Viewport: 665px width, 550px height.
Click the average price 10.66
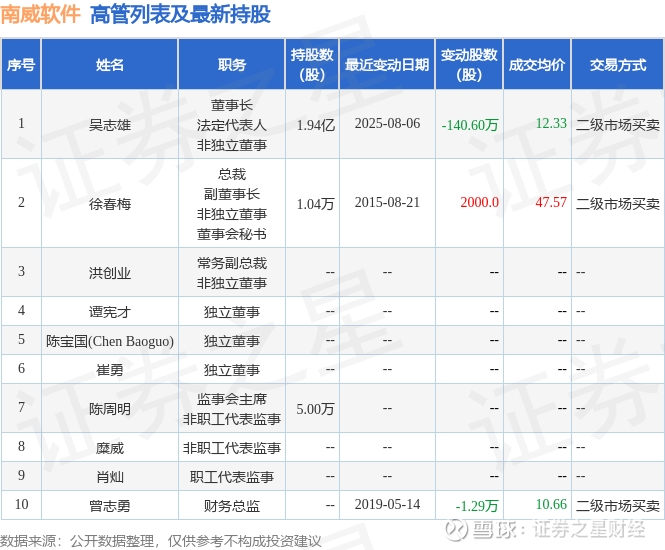(551, 504)
